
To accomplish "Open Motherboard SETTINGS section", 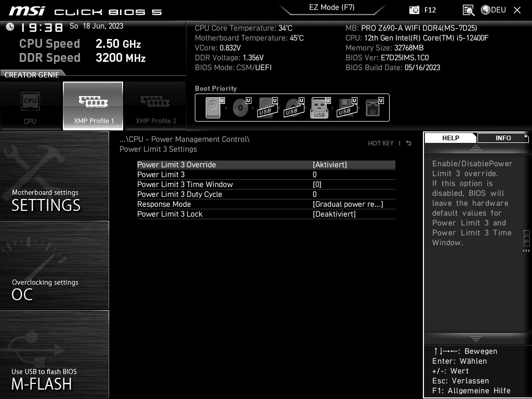I will [x=54, y=176].
